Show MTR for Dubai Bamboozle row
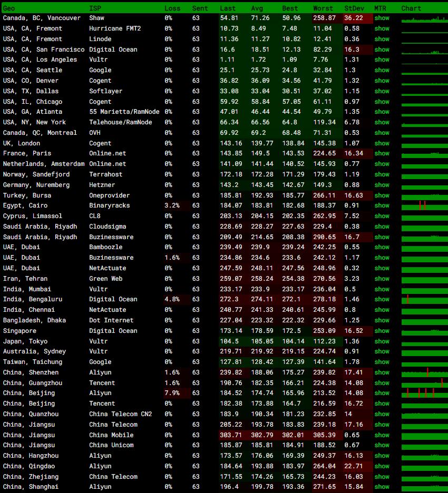The width and height of the screenshot is (448, 493). pos(382,247)
